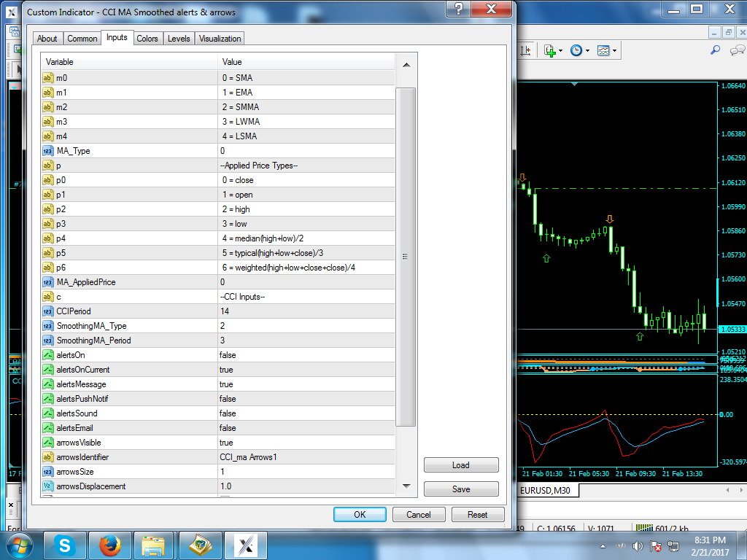Viewport: 747px width, 560px height.
Task: Open the Levels tab
Action: pos(179,39)
